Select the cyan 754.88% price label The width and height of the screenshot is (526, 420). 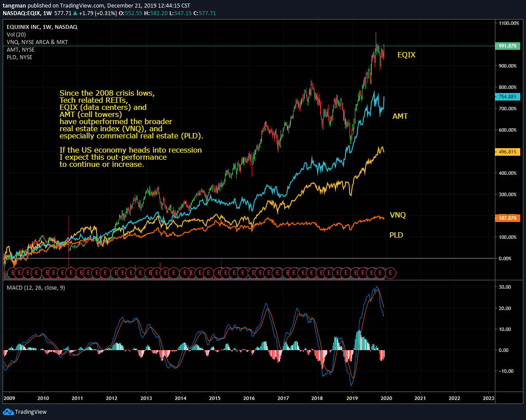click(x=508, y=97)
